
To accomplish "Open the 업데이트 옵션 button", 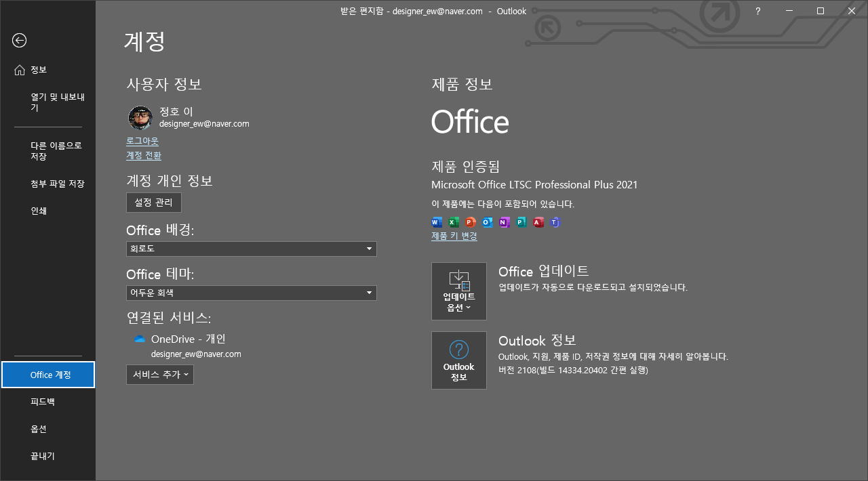I will tap(459, 291).
